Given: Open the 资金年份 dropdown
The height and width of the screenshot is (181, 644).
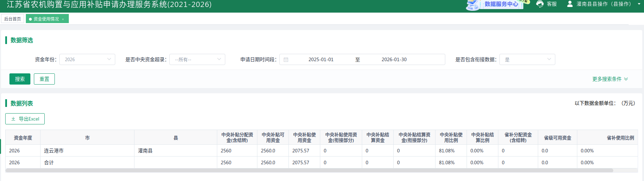Looking at the screenshot, I should (87, 59).
